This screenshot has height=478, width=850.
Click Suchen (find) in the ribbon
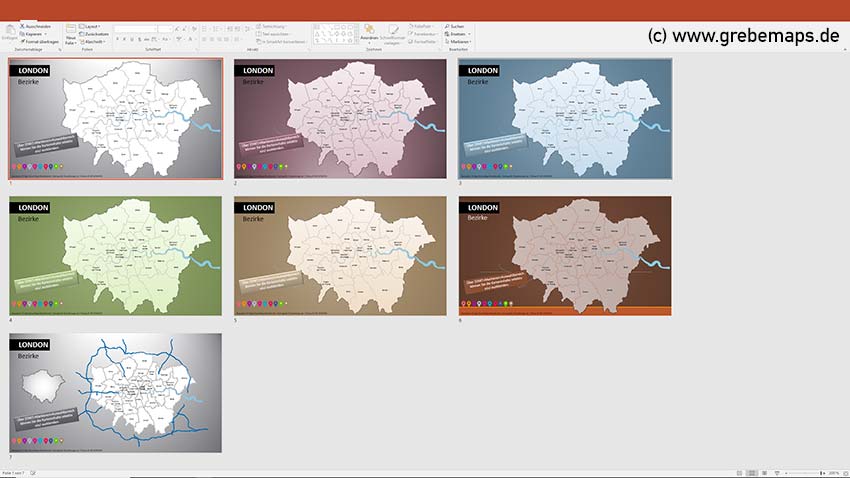click(454, 26)
